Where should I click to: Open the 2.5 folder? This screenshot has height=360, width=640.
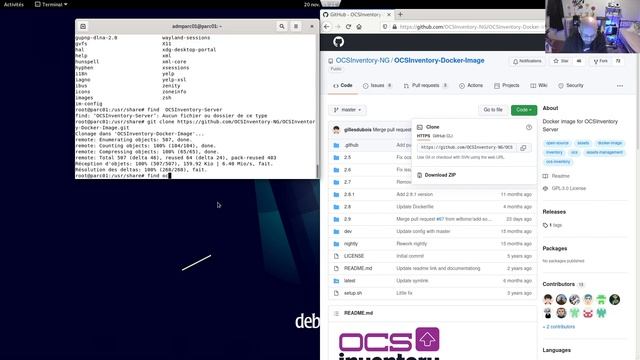pos(347,158)
